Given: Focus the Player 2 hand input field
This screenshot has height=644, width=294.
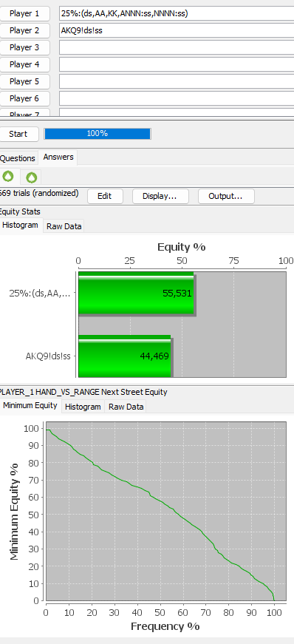Looking at the screenshot, I should 177,30.
